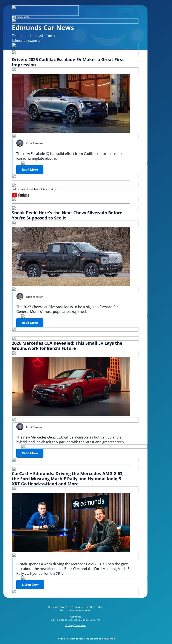The height and width of the screenshot is (644, 172).
Task: Open the YouTube logo link
Action: click(20, 195)
